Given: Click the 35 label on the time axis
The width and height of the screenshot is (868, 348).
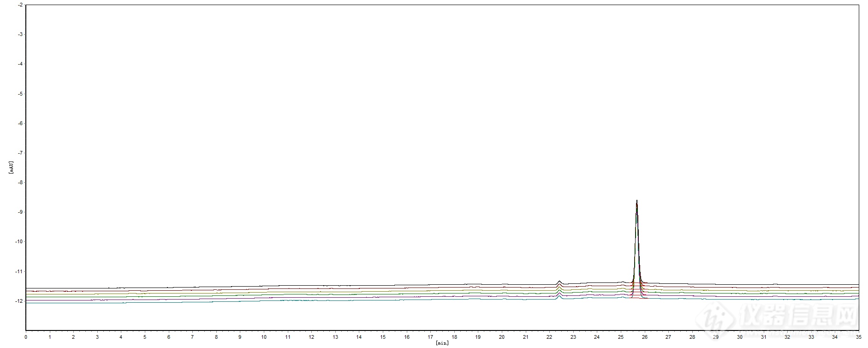Looking at the screenshot, I should (858, 337).
